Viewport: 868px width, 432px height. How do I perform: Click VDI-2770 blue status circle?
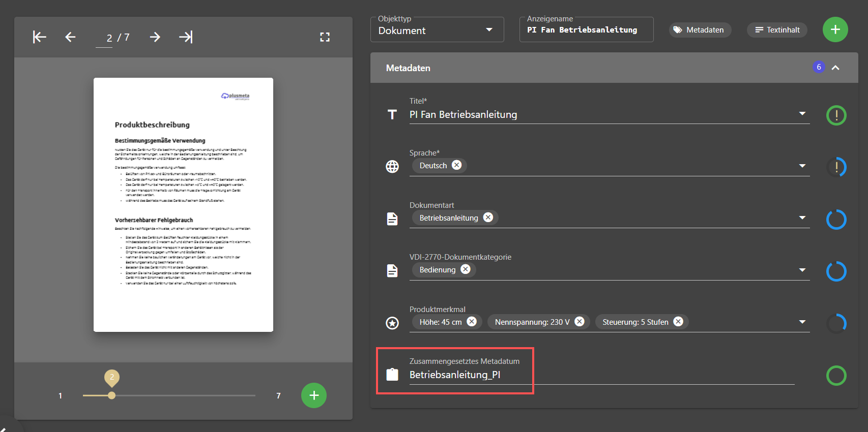coord(836,271)
